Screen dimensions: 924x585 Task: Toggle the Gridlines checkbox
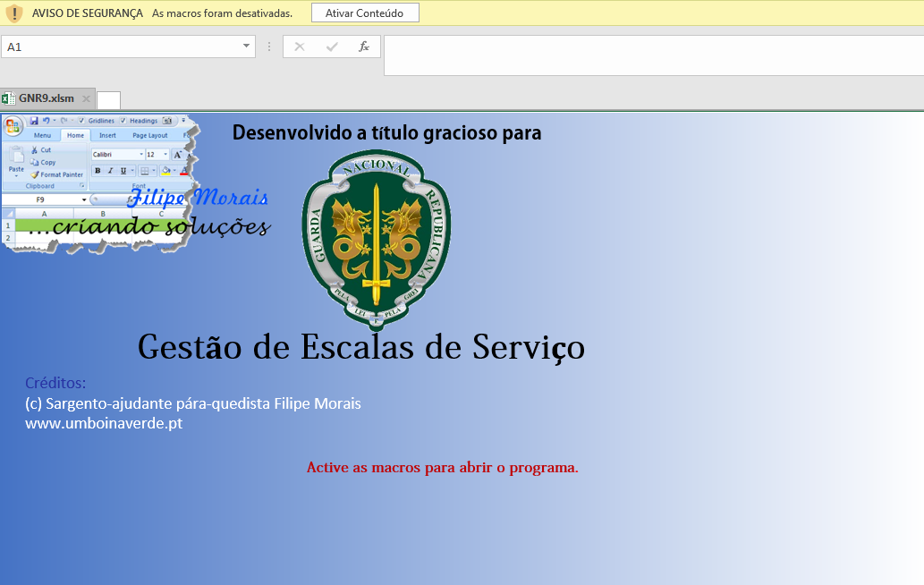81,121
